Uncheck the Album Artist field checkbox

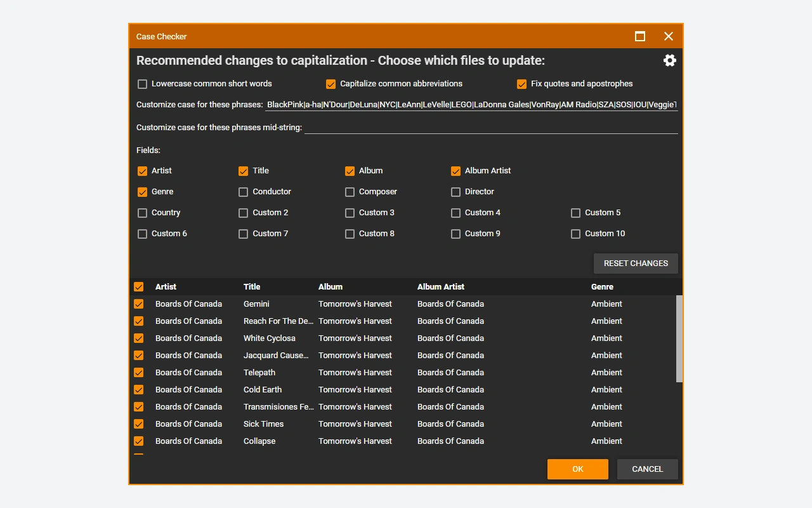click(455, 171)
